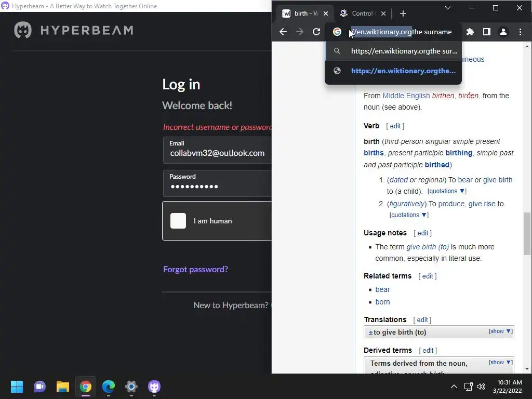Open the Forgot password link
Image resolution: width=532 pixels, height=399 pixels.
pyautogui.click(x=195, y=270)
